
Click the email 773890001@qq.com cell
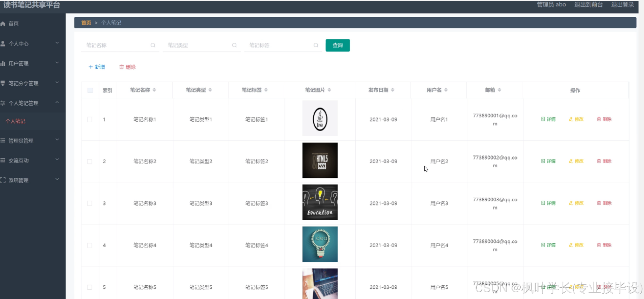tap(495, 120)
